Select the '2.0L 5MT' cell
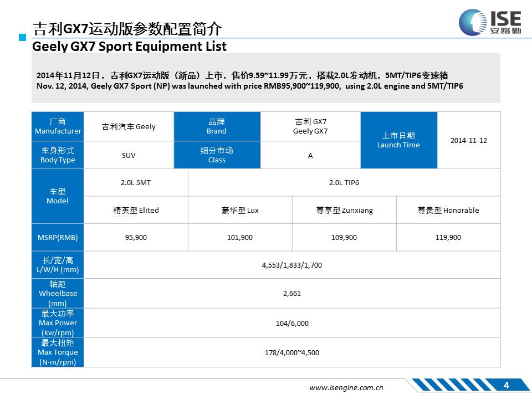This screenshot has height=399, width=532. pos(136,182)
